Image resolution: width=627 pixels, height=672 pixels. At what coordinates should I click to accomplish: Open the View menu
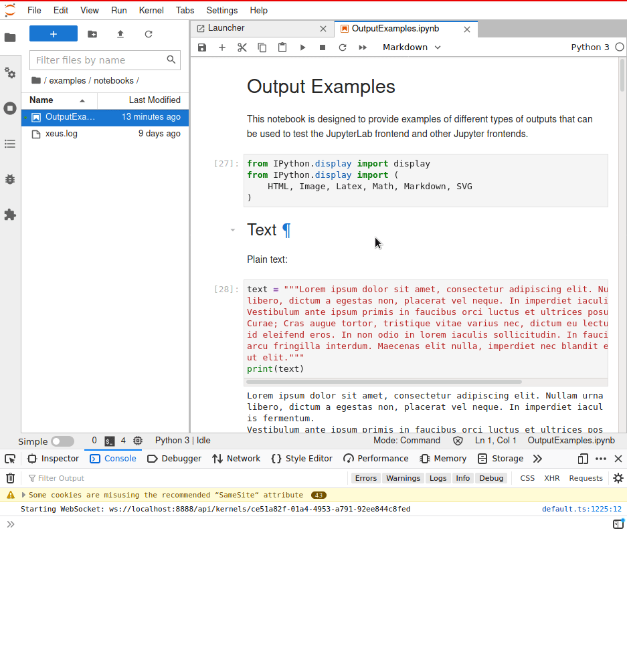tap(89, 10)
